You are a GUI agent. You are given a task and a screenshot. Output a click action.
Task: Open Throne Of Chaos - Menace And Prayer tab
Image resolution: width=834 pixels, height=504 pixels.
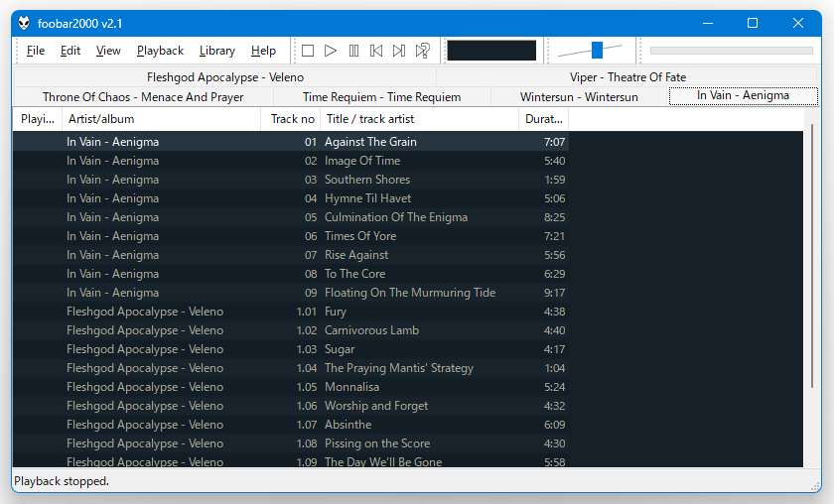[x=143, y=97]
